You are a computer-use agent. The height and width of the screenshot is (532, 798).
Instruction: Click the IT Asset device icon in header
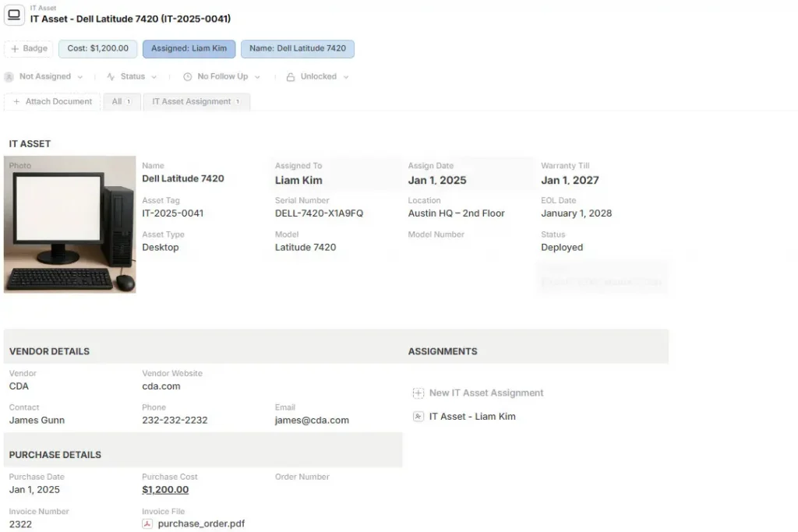point(14,15)
